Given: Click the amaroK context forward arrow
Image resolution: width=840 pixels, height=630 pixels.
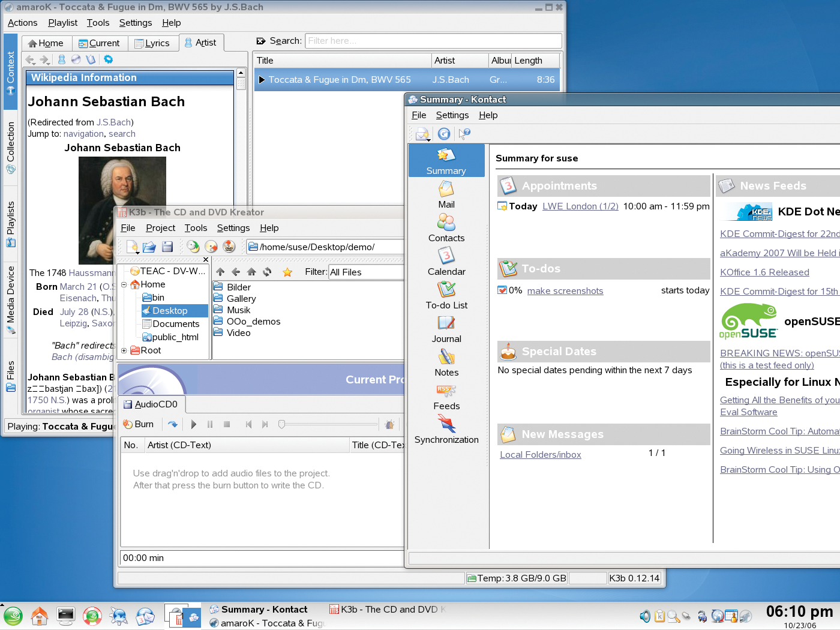Looking at the screenshot, I should 45,59.
